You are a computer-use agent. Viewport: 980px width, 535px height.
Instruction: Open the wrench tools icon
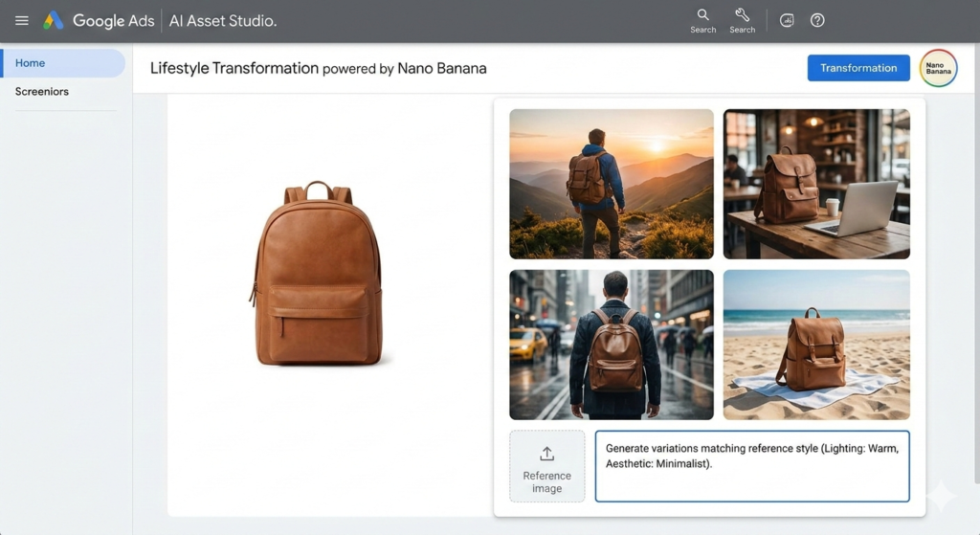(x=742, y=15)
